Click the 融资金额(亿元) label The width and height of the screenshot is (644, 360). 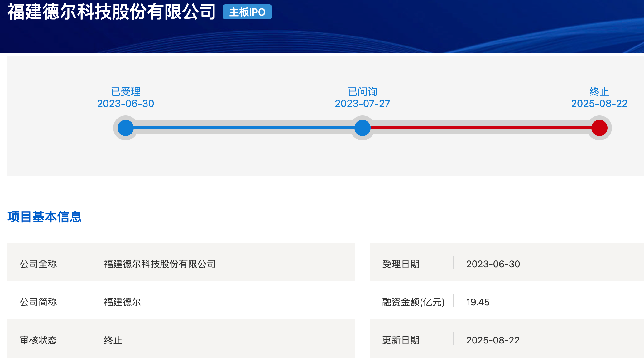click(x=413, y=302)
